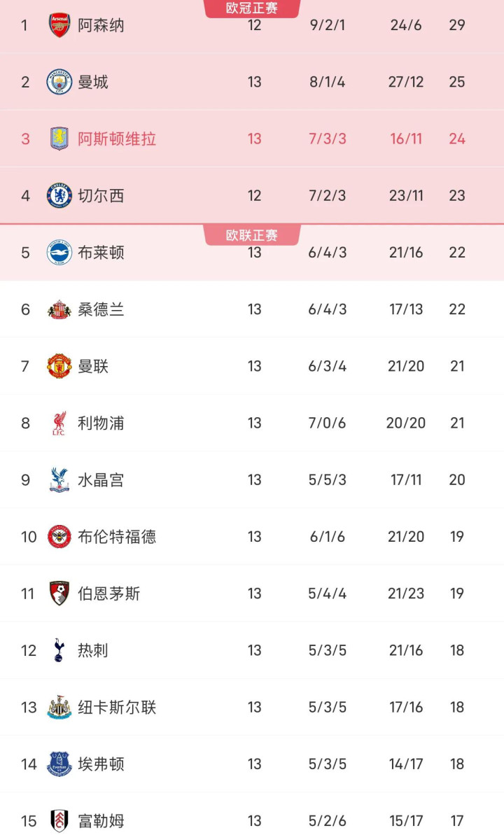Click the Brentford bee logo

59,536
